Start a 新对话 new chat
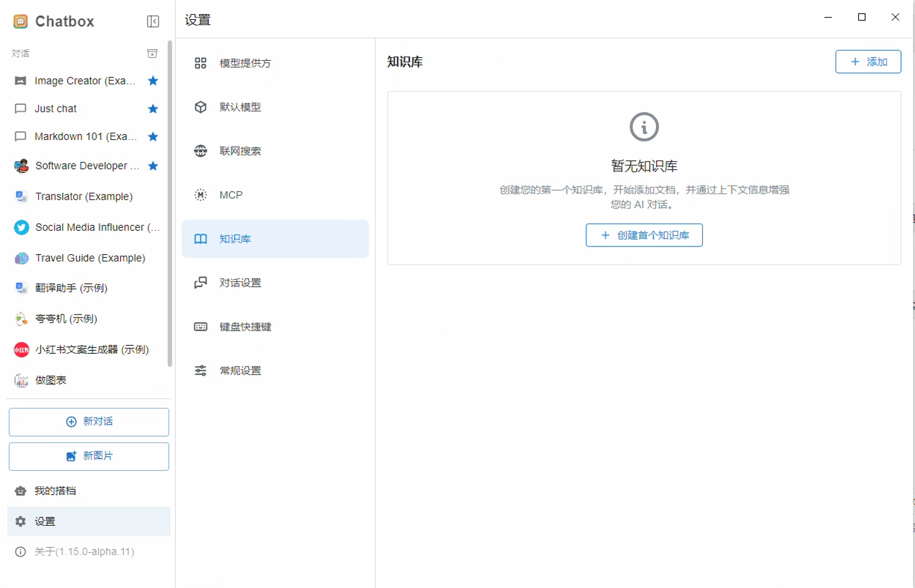Image resolution: width=915 pixels, height=588 pixels. click(x=89, y=422)
